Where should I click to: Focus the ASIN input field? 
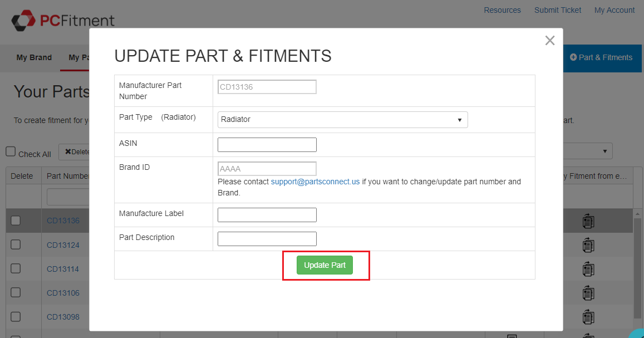pyautogui.click(x=267, y=145)
